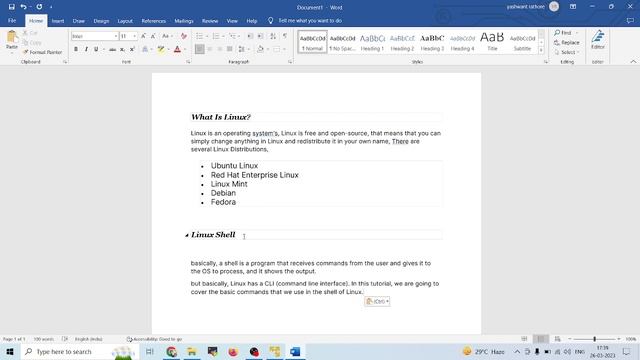Apply the Title style
This screenshot has height=360, width=640.
tap(492, 42)
